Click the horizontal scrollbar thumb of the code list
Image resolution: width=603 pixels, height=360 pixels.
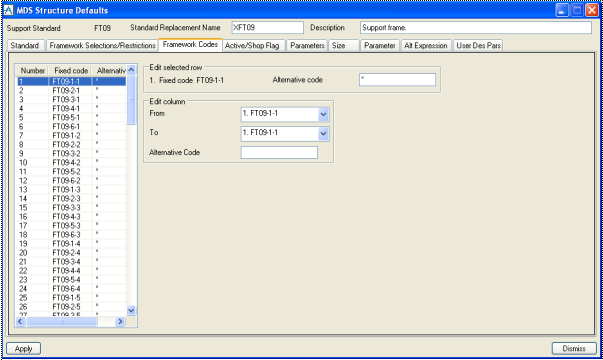62,321
